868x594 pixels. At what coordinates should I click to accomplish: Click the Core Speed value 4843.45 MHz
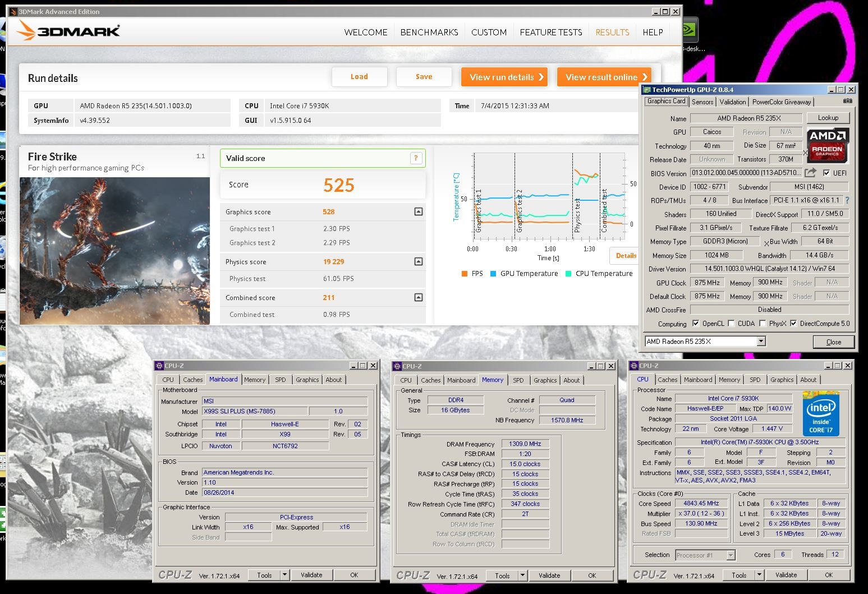(x=701, y=503)
